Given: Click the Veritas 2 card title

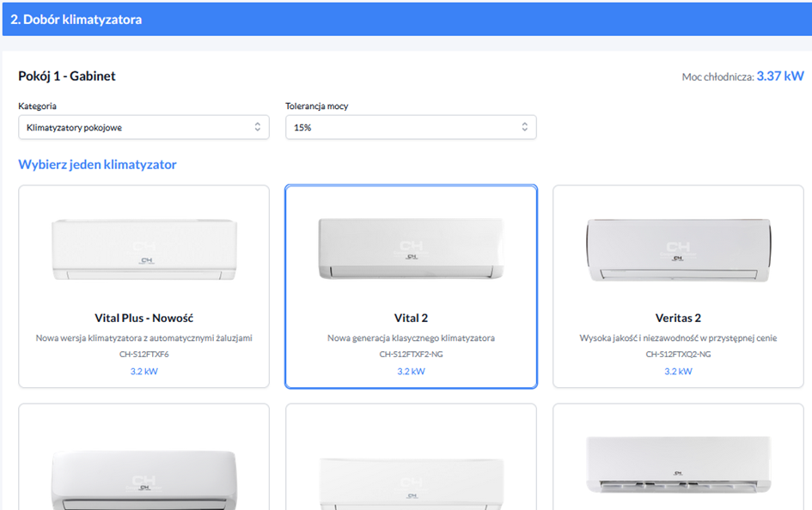Looking at the screenshot, I should click(x=678, y=318).
